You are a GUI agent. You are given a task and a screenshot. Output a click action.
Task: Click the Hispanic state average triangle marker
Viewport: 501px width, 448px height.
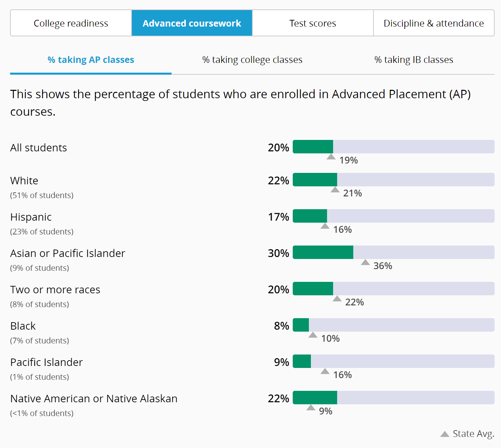(x=325, y=226)
